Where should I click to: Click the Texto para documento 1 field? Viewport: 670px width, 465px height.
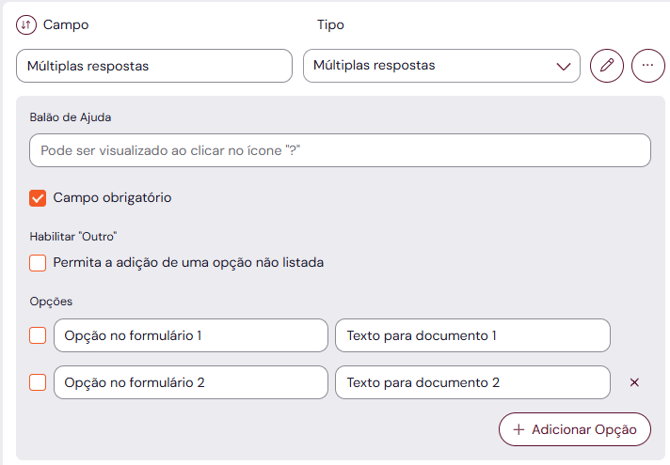[x=472, y=336]
